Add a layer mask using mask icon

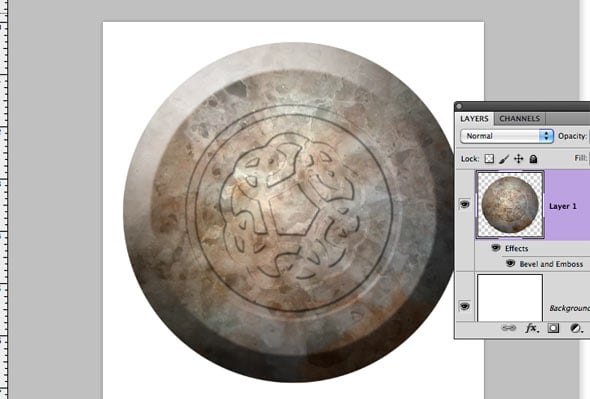[x=553, y=328]
